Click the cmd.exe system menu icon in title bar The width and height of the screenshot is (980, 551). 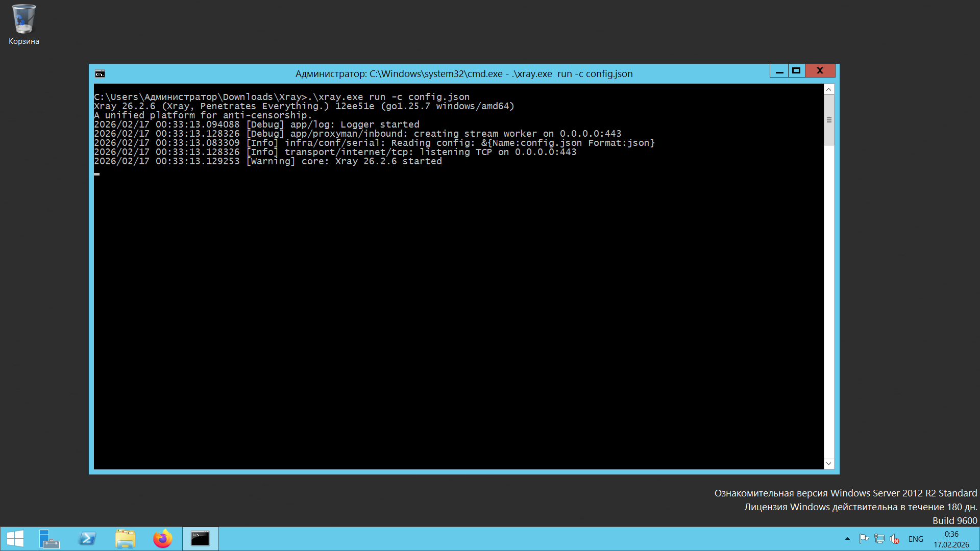tap(100, 74)
